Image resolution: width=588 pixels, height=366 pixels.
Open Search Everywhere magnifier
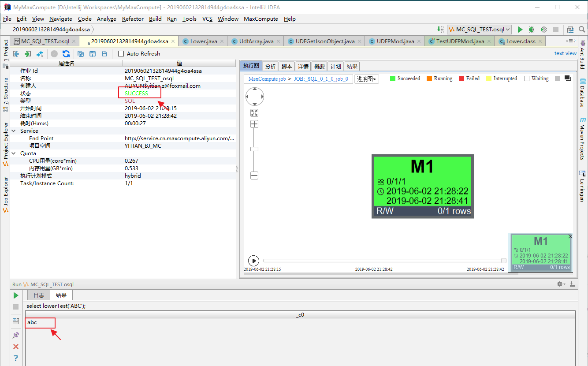click(581, 29)
